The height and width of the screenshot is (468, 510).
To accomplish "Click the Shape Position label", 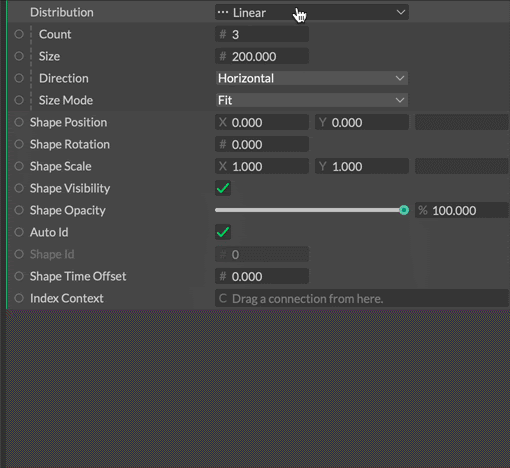I will tap(68, 122).
